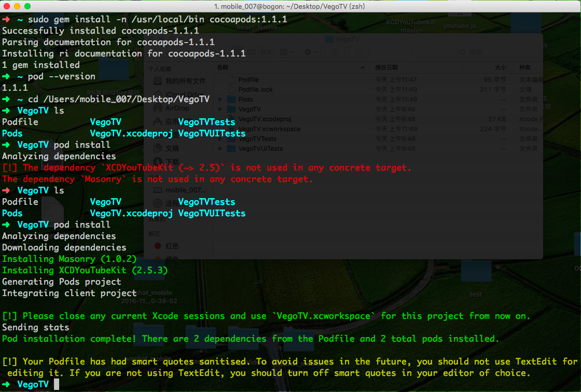Click the Finder edit tags icon
Image resolution: width=581 pixels, height=392 pixels.
(358, 52)
